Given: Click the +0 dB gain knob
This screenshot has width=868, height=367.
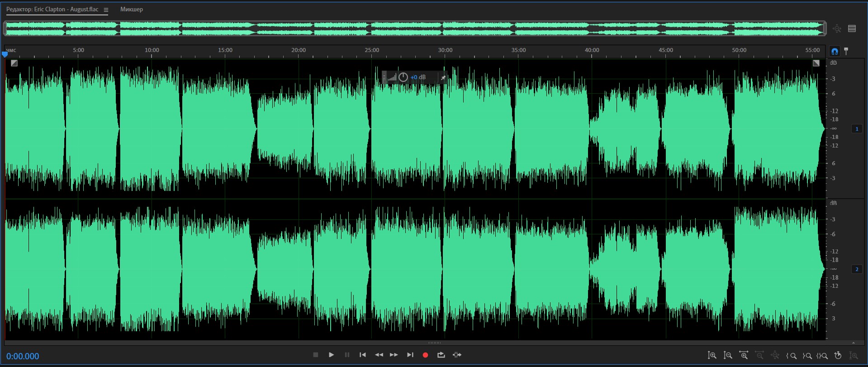Looking at the screenshot, I should click(x=403, y=77).
